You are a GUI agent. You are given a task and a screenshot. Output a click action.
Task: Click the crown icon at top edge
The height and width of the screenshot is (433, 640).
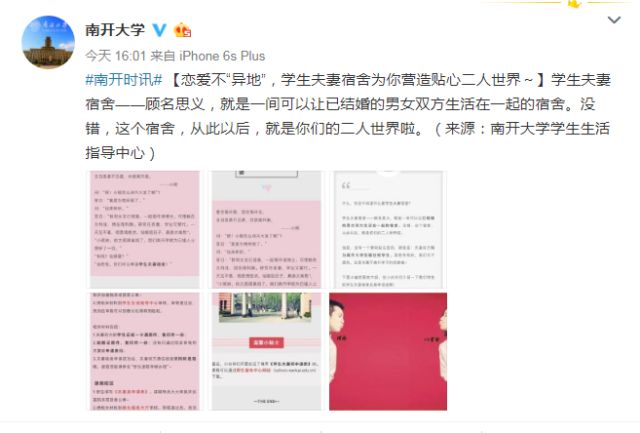coord(574,4)
